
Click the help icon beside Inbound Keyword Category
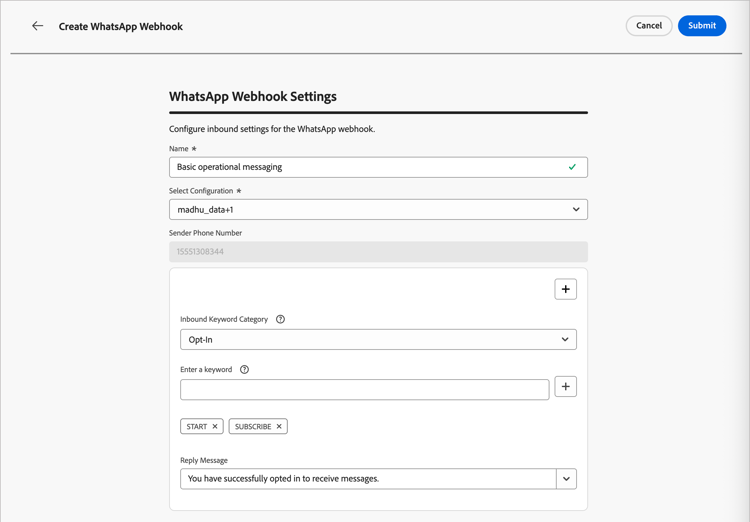click(x=280, y=320)
